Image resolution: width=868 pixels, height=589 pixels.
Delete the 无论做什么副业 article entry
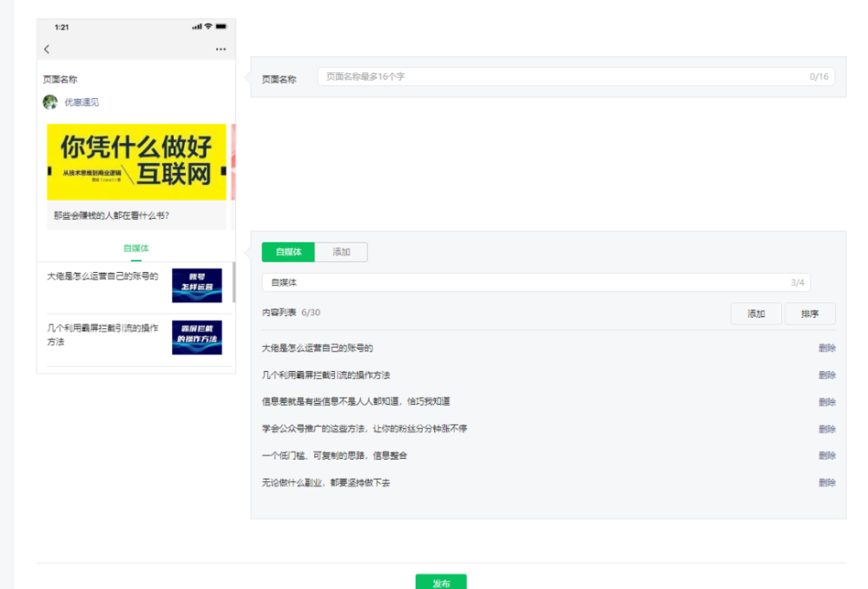827,483
